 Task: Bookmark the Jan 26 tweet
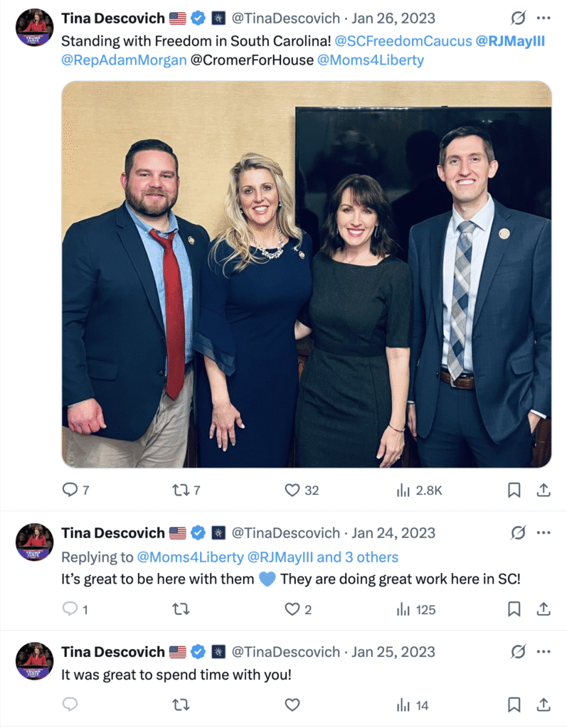pyautogui.click(x=514, y=490)
